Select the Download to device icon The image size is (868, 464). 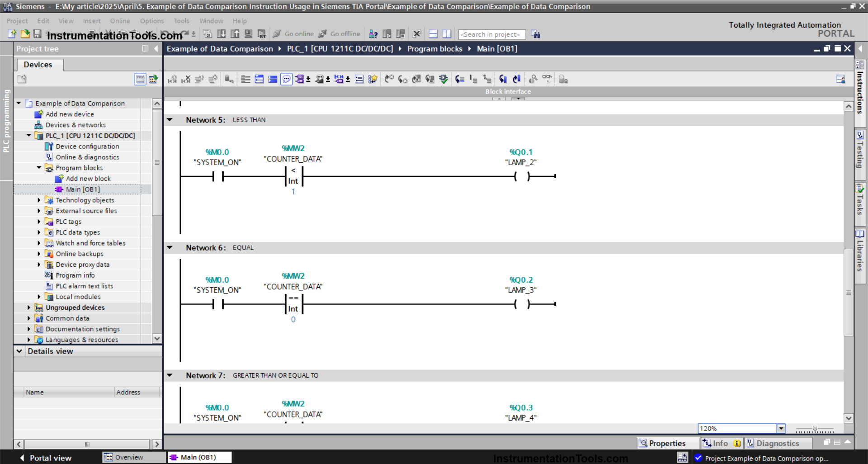[222, 34]
